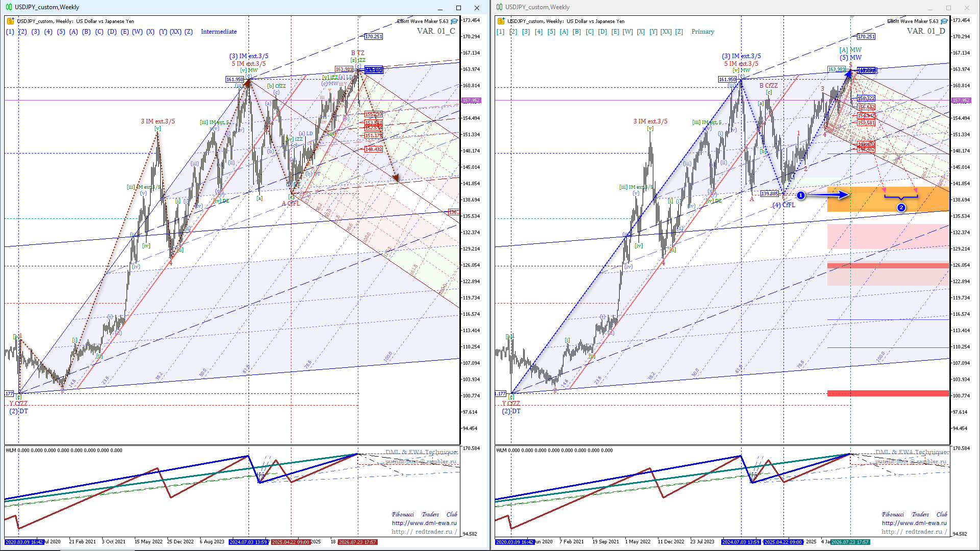The height and width of the screenshot is (551, 980).
Task: Select wave label (5) in left chart
Action: 61,32
